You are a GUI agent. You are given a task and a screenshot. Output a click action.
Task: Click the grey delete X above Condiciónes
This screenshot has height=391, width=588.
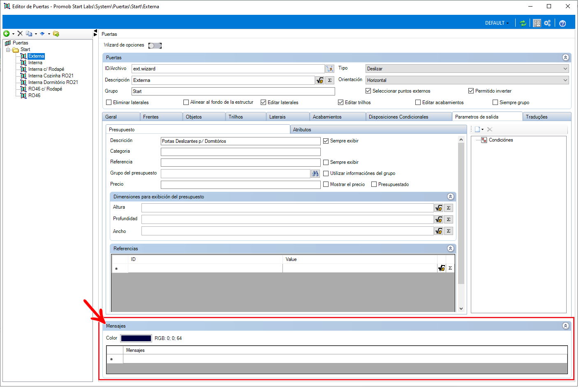[489, 129]
